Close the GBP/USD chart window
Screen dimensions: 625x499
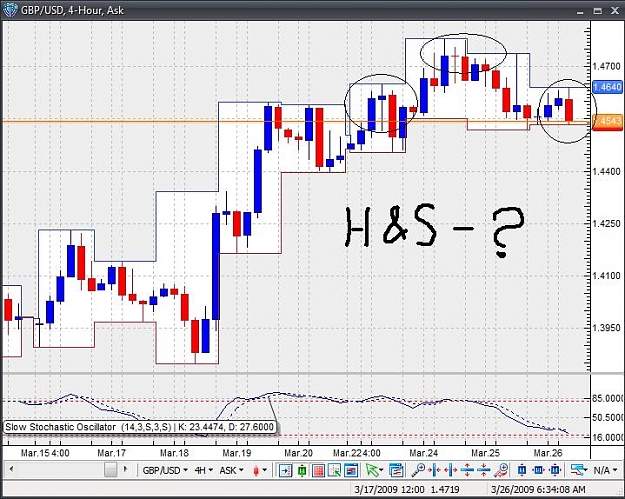[615, 11]
